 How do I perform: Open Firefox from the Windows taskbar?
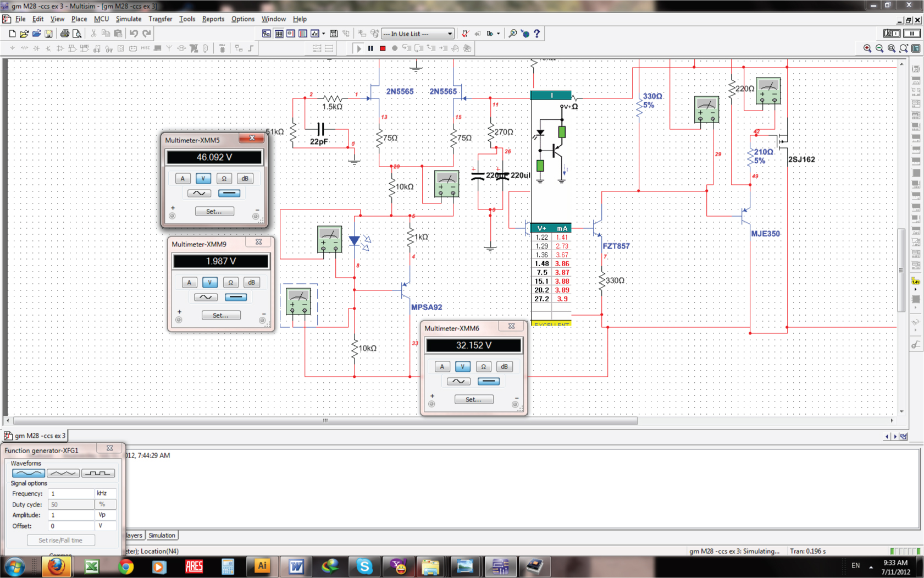coord(57,566)
